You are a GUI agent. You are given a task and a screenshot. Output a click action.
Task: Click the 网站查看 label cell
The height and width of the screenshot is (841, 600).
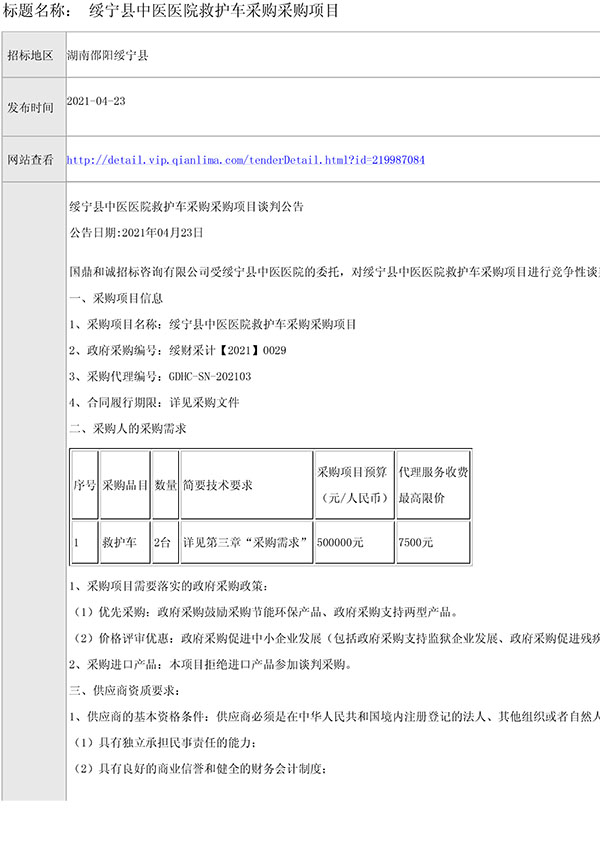(x=34, y=159)
